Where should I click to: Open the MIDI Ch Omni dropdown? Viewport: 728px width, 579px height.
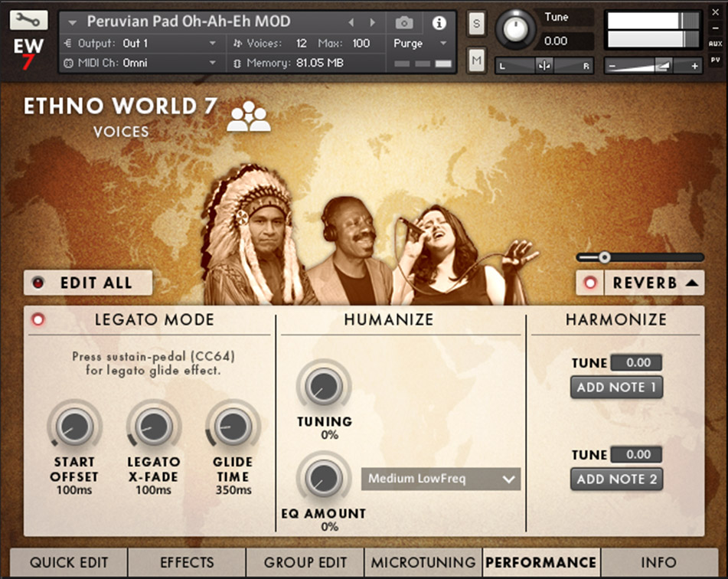pos(212,63)
